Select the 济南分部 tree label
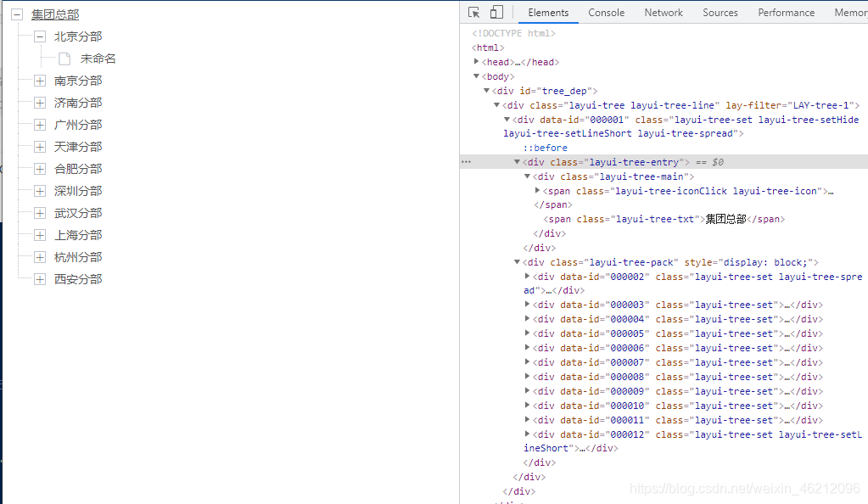Image resolution: width=868 pixels, height=504 pixels. 78,103
